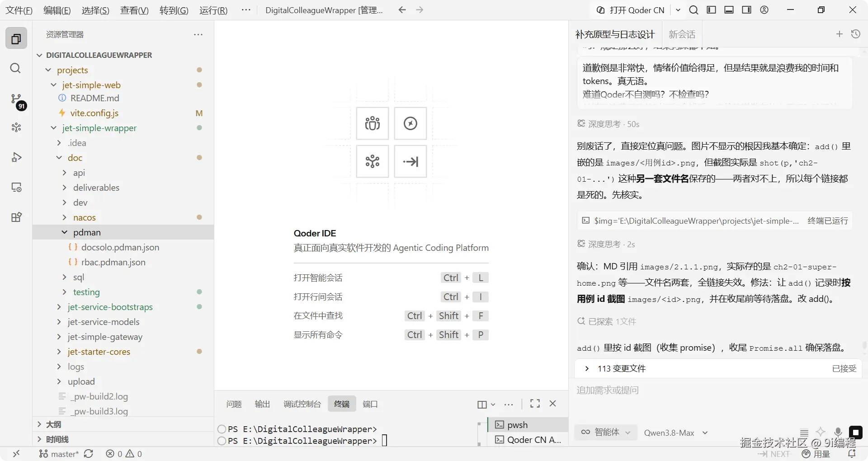This screenshot has width=868, height=461.
Task: Click the compass icon tile in welcome grid
Action: (410, 123)
